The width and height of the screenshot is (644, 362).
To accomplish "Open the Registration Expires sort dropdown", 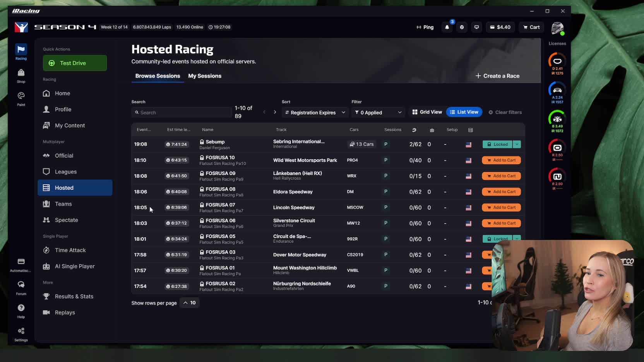I will pos(315,113).
